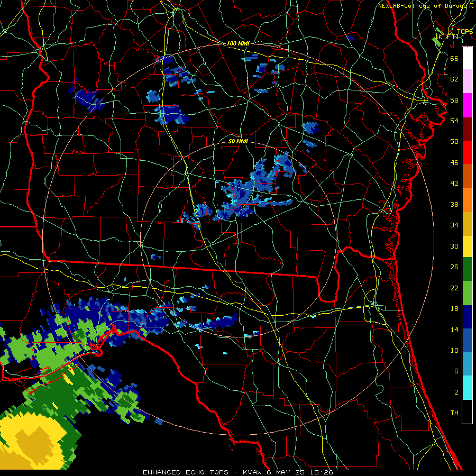
Task: Click the legend value 42
Action: [x=454, y=184]
